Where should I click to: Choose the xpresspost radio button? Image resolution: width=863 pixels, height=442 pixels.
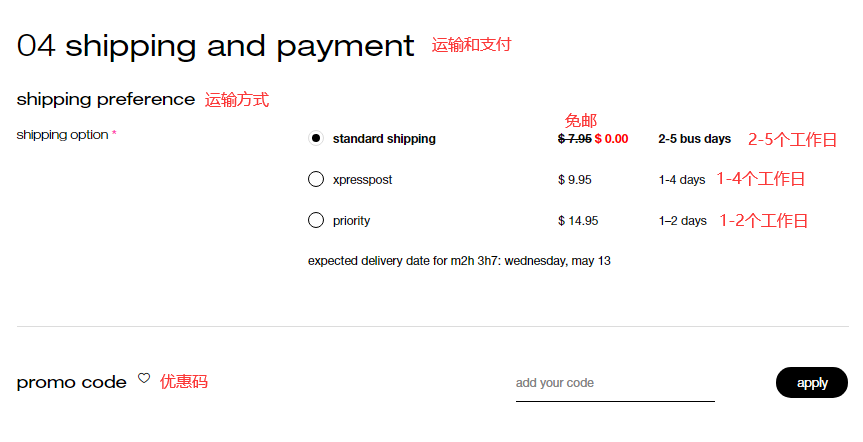coord(316,180)
